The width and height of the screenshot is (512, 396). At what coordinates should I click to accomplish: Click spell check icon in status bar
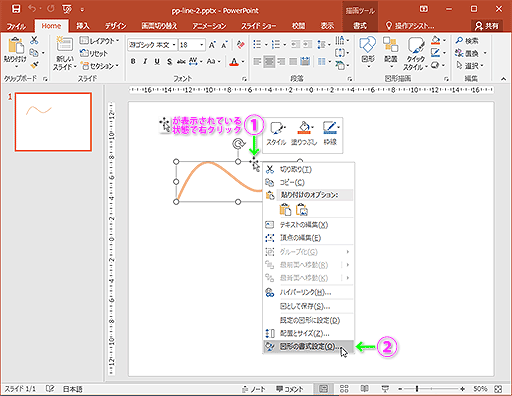tap(50, 389)
